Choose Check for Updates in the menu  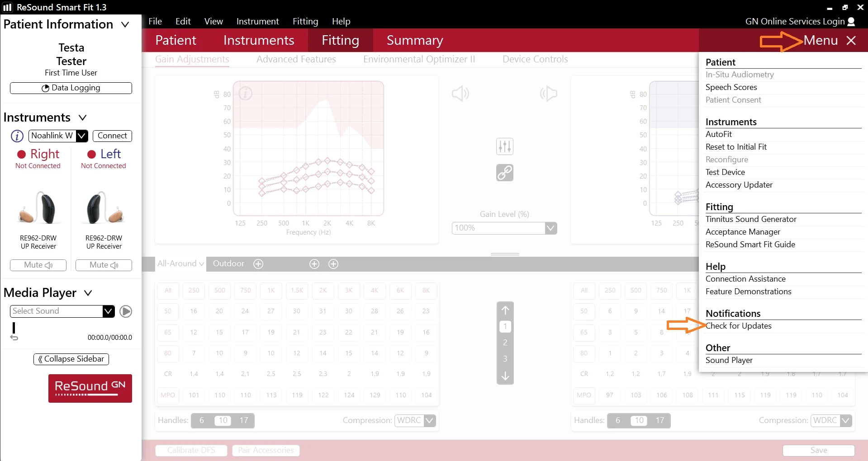[x=739, y=326]
